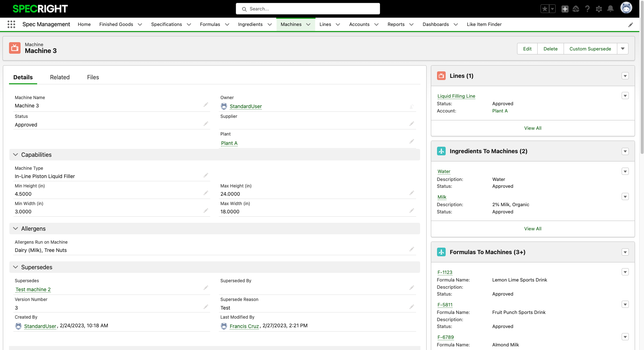Image resolution: width=644 pixels, height=350 pixels.
Task: Expand the Finished Goods nav chevron
Action: click(x=140, y=25)
